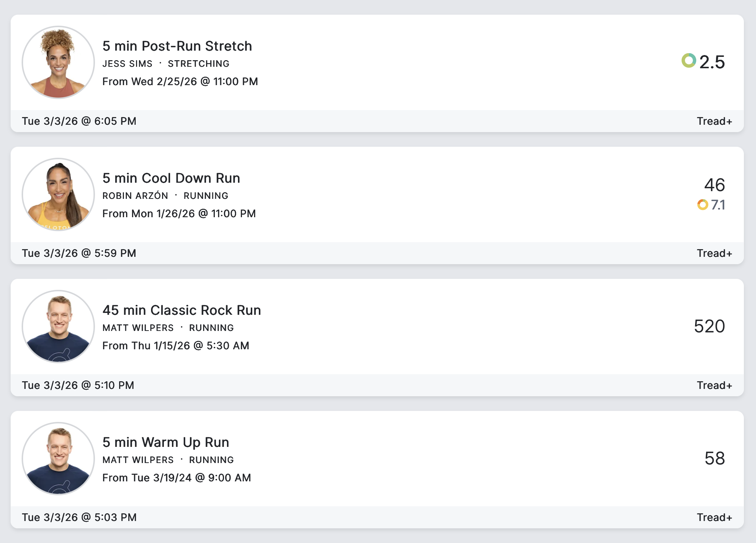
Task: Click the orange strive score ring beside 7.1
Action: (x=702, y=205)
